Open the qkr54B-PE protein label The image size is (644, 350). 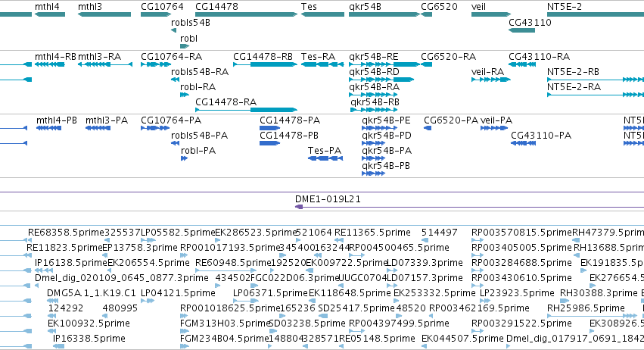(x=386, y=120)
